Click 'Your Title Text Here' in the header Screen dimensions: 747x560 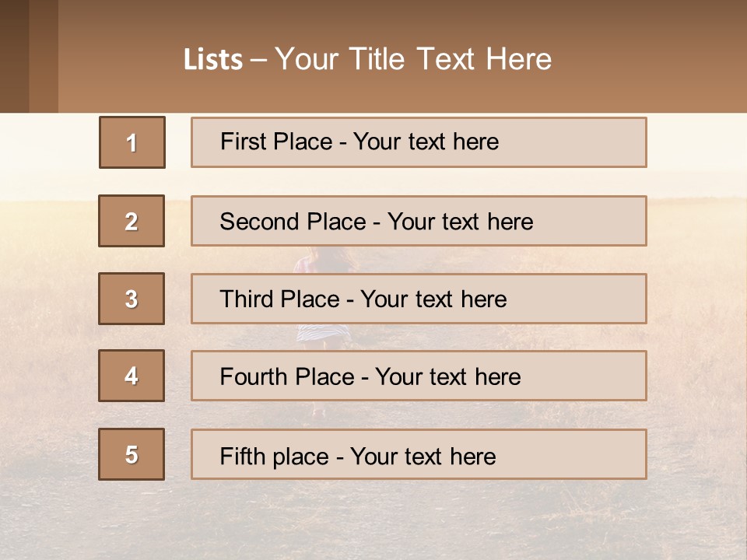[x=413, y=59]
